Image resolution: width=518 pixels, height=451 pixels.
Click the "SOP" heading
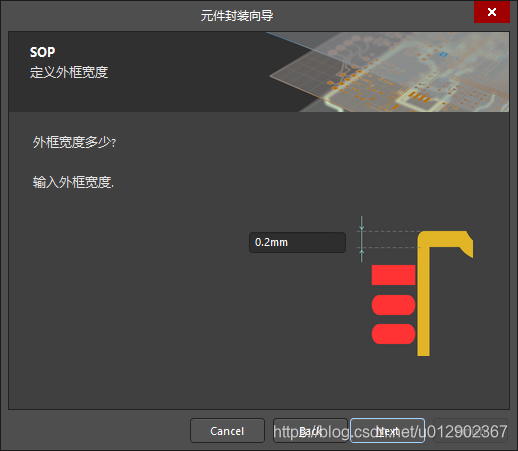42,52
